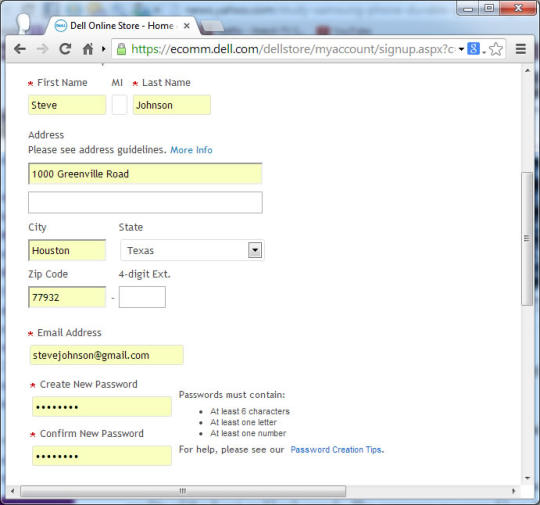Go to the home page icon
The width and height of the screenshot is (540, 505).
coord(88,49)
